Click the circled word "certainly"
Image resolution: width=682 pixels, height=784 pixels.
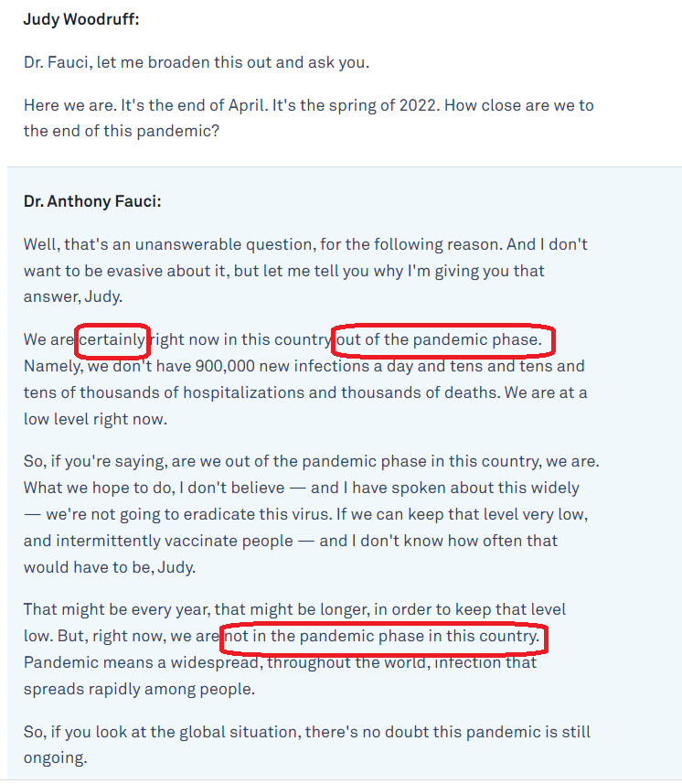[x=112, y=339]
